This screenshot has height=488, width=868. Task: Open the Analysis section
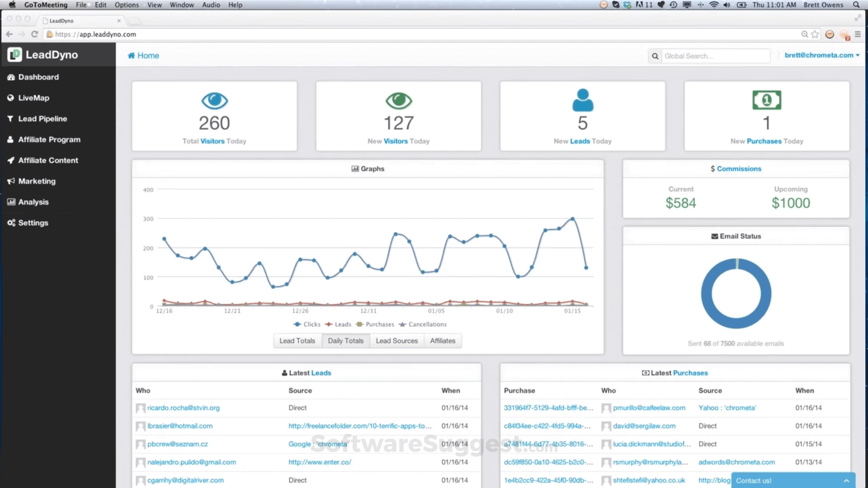click(33, 202)
